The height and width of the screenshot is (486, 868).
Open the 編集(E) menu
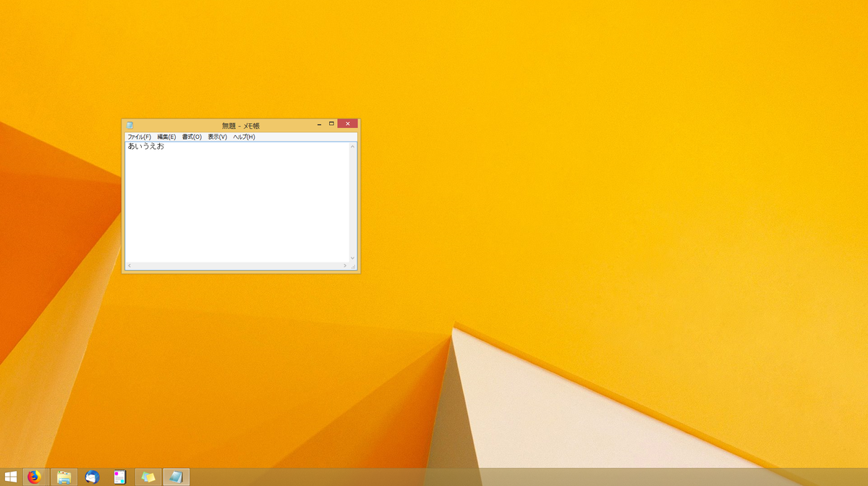click(x=166, y=136)
